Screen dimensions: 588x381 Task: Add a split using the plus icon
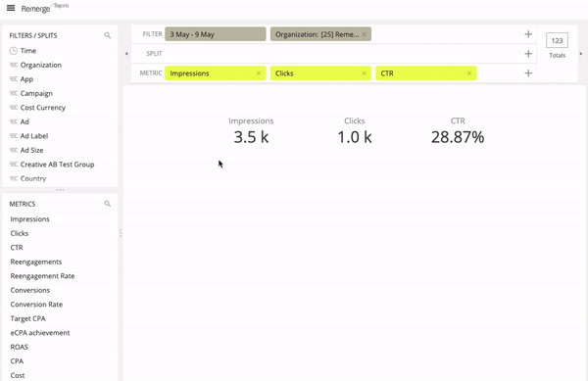(528, 54)
